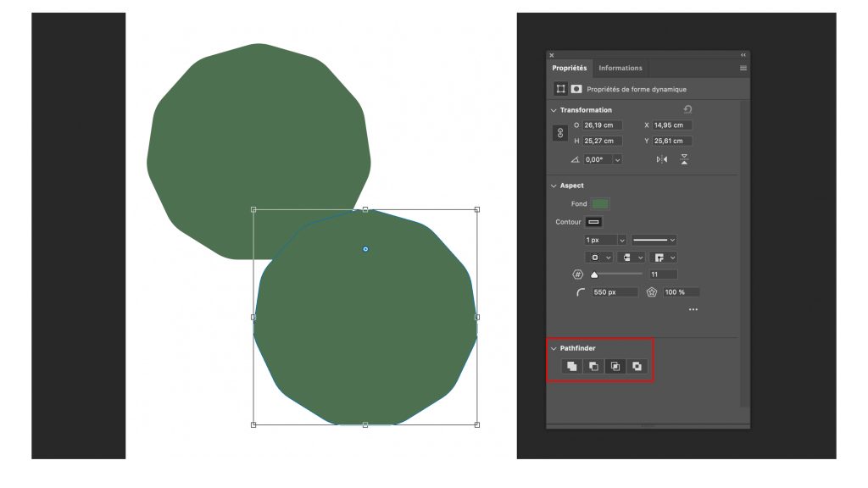Image resolution: width=868 pixels, height=488 pixels.
Task: Click the rotation angle icon
Action: (576, 159)
